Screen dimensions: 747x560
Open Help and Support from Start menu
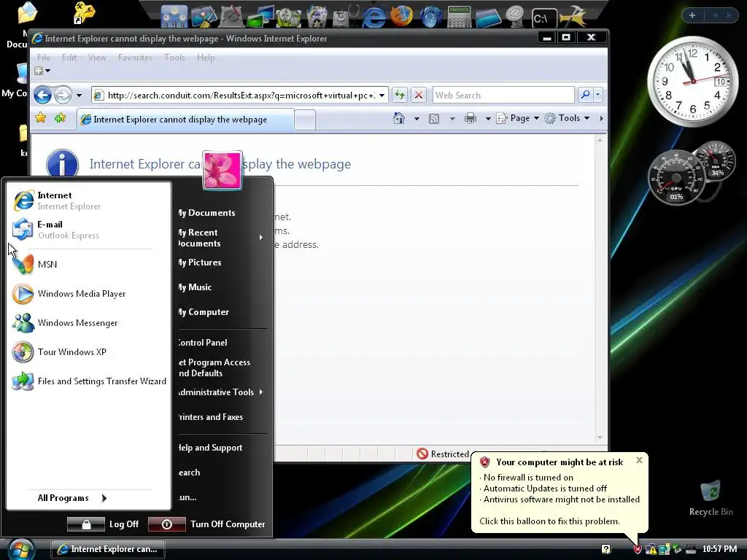tap(210, 448)
